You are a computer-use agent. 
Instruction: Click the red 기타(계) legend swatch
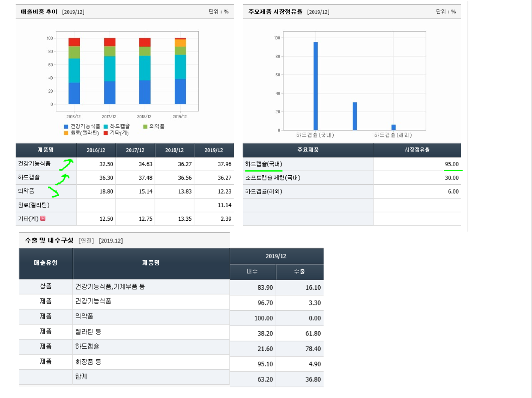coord(106,133)
